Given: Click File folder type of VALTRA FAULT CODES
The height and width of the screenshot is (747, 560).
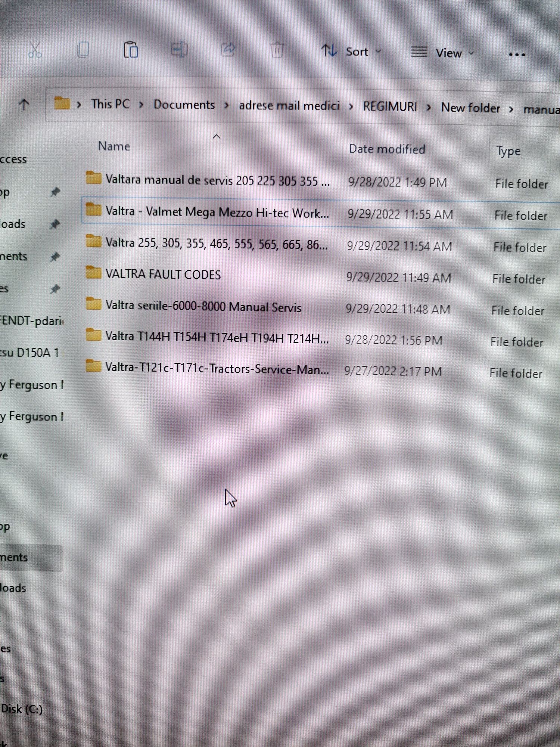Looking at the screenshot, I should [x=519, y=279].
